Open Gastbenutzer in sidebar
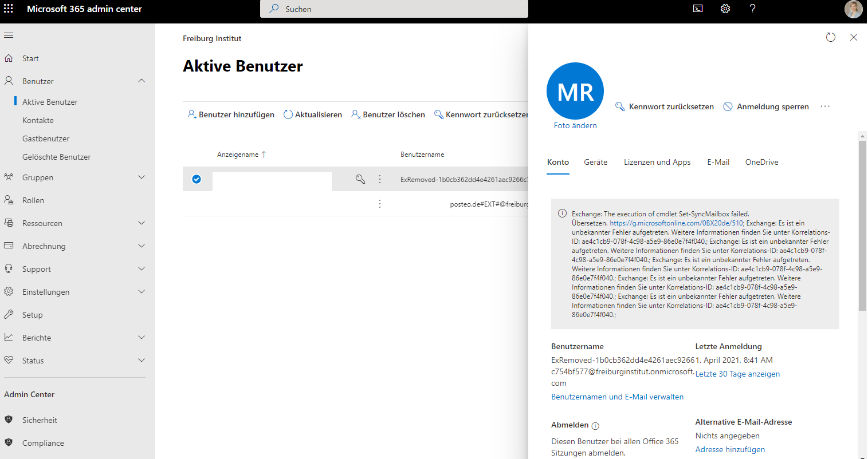 (46, 139)
